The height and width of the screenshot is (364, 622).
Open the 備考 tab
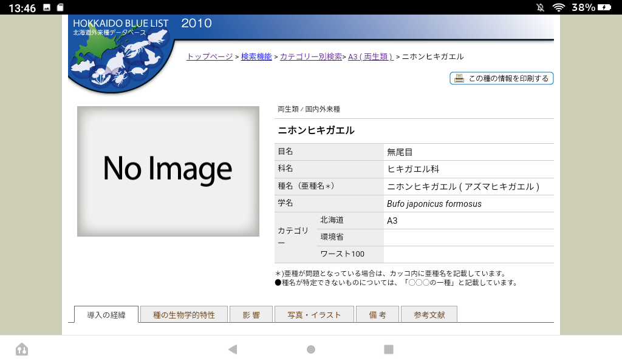coord(377,315)
